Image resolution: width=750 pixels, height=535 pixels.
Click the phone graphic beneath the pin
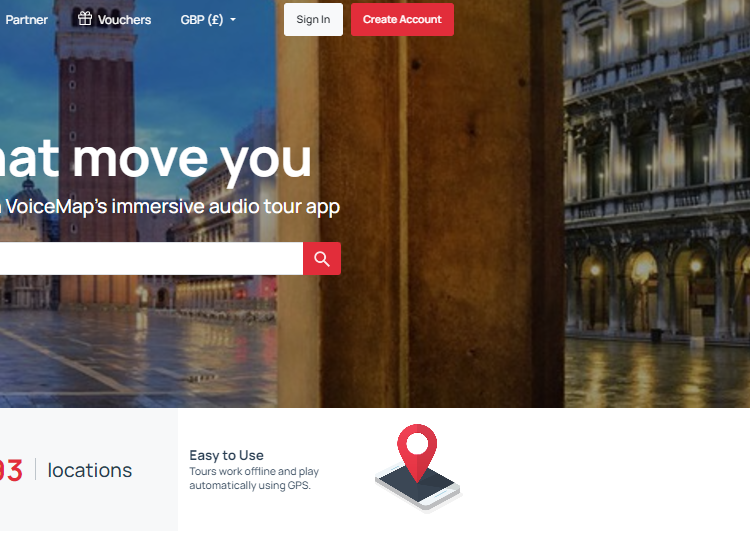tap(418, 489)
